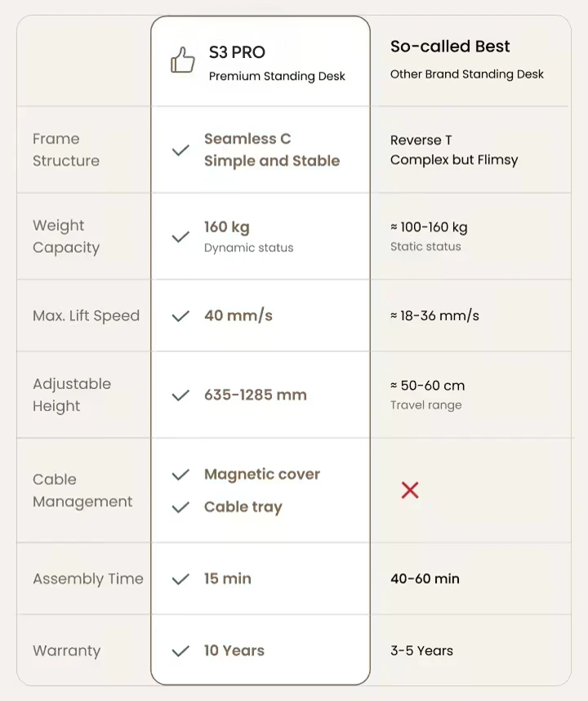
Task: Click the checkmark beside 635-1285 mm
Action: click(180, 395)
